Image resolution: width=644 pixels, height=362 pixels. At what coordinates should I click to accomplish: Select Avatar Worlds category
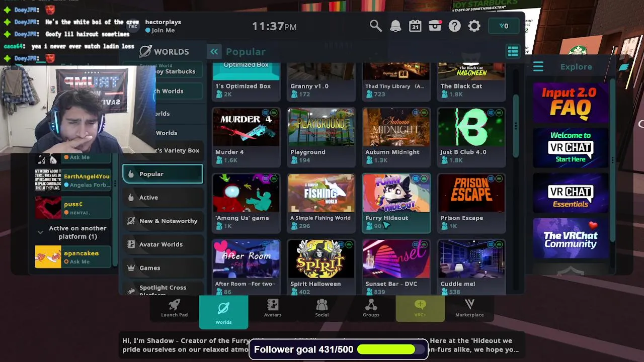[x=163, y=244]
